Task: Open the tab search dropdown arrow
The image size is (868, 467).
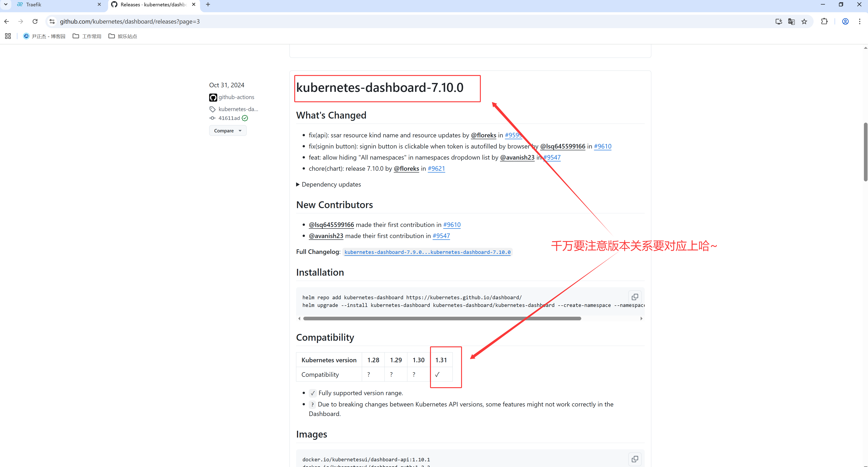Action: (x=6, y=4)
